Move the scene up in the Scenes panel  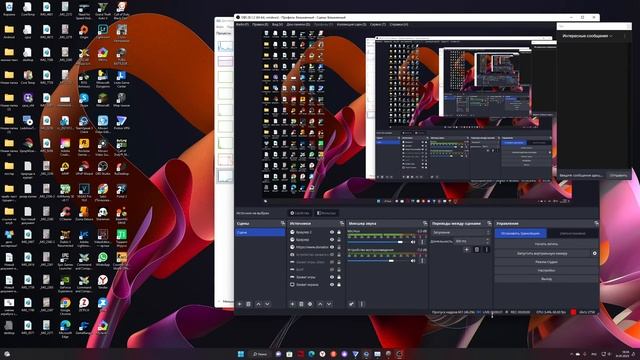(258, 304)
